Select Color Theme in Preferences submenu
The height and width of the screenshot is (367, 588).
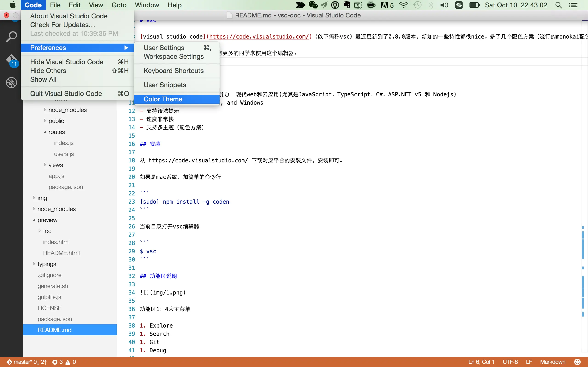163,99
